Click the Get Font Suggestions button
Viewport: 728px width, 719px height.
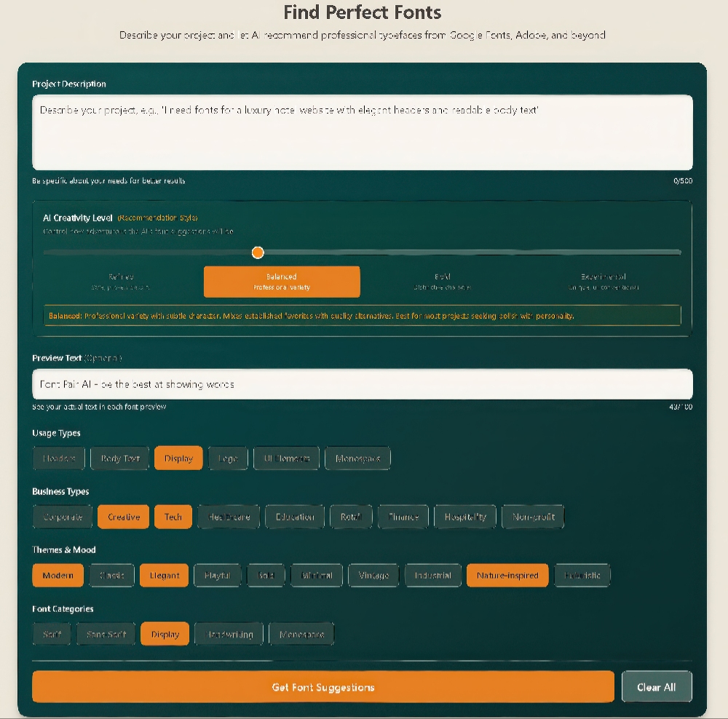(323, 686)
